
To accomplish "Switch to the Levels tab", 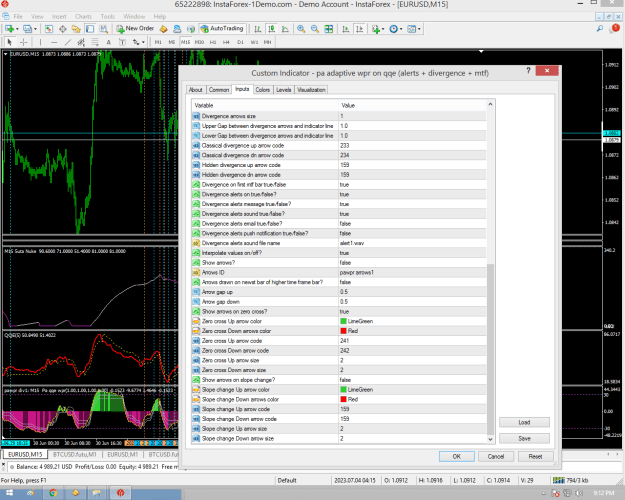I will 284,90.
